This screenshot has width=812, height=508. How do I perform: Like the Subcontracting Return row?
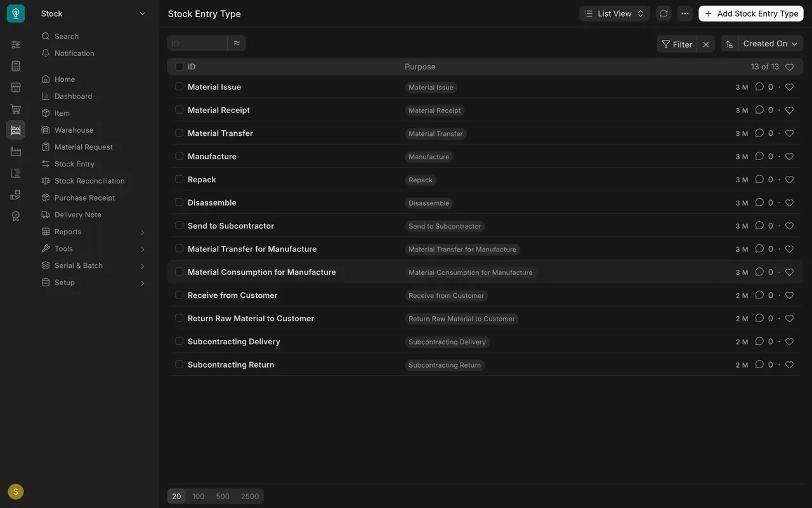[x=789, y=364]
